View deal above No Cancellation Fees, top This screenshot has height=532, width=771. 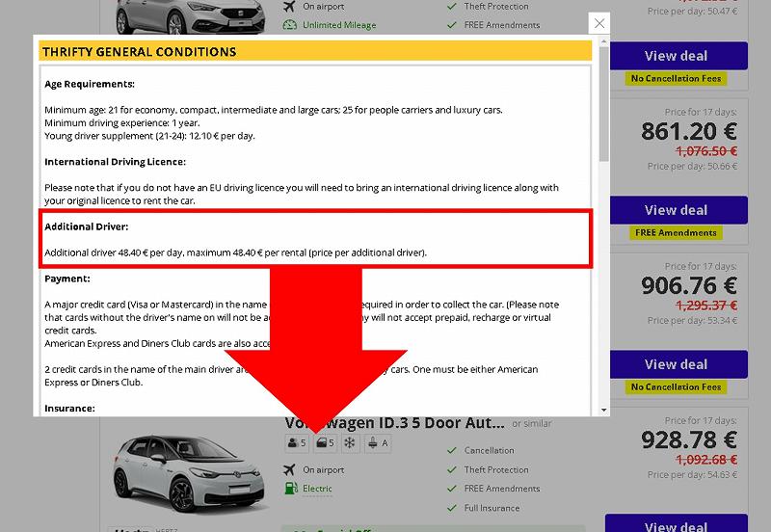(677, 56)
